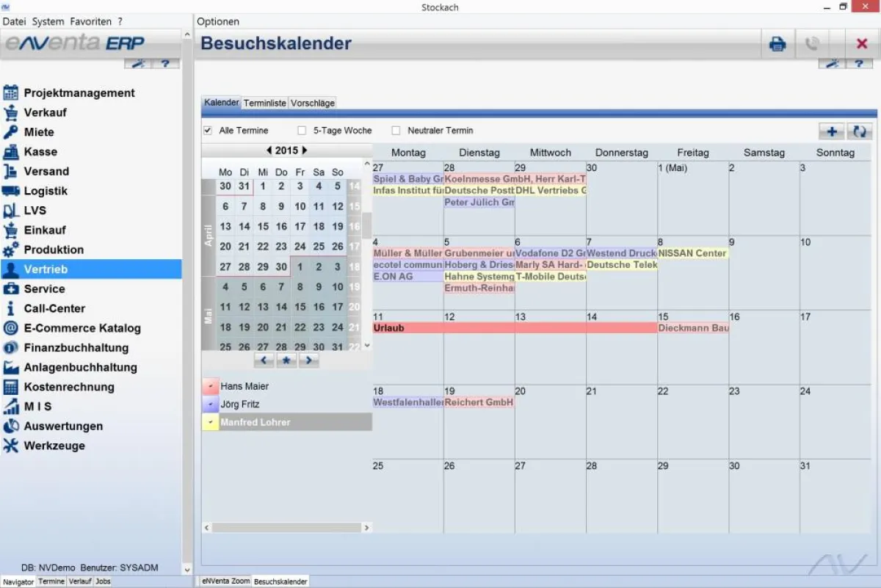
Task: Switch to the Jobs tab at bottom left
Action: coord(103,581)
